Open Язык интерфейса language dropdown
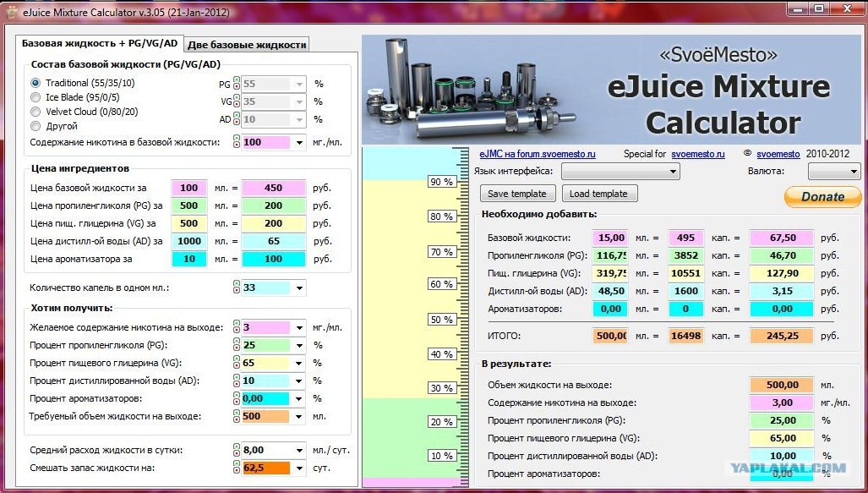Image resolution: width=868 pixels, height=493 pixels. pos(620,171)
